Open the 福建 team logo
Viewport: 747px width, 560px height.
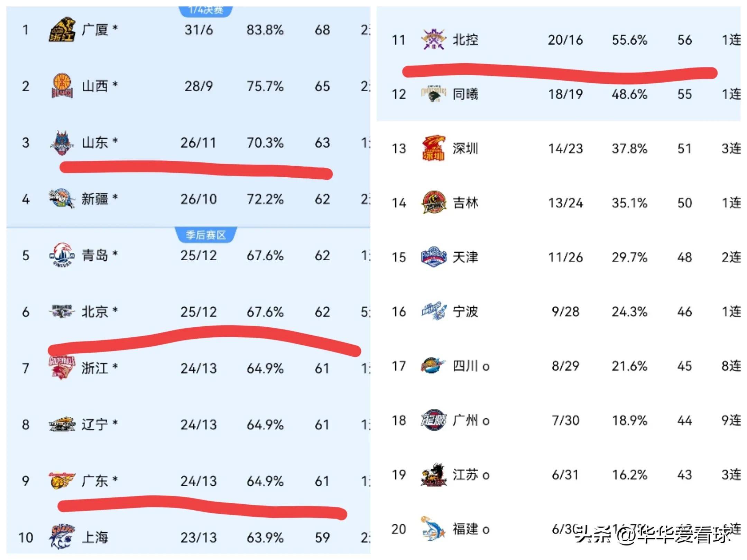click(434, 529)
